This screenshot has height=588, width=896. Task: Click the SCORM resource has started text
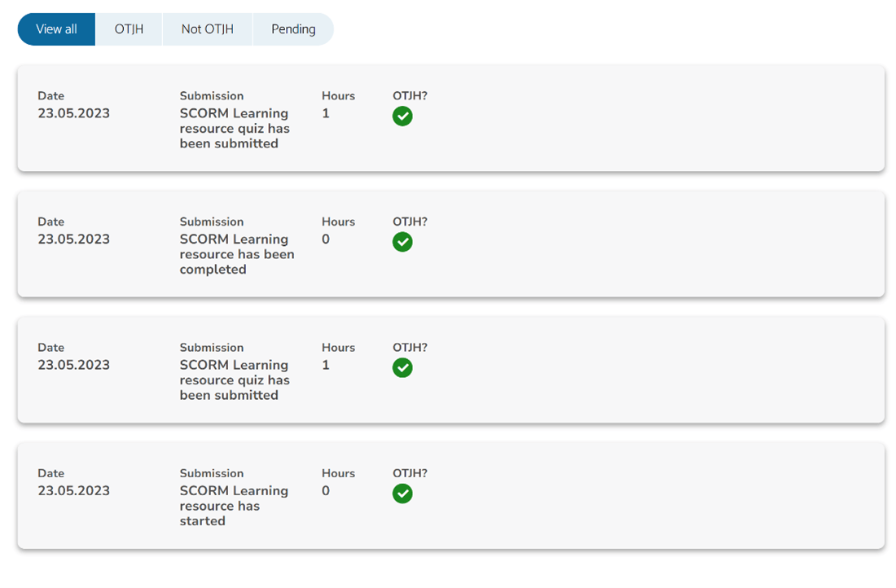click(234, 505)
